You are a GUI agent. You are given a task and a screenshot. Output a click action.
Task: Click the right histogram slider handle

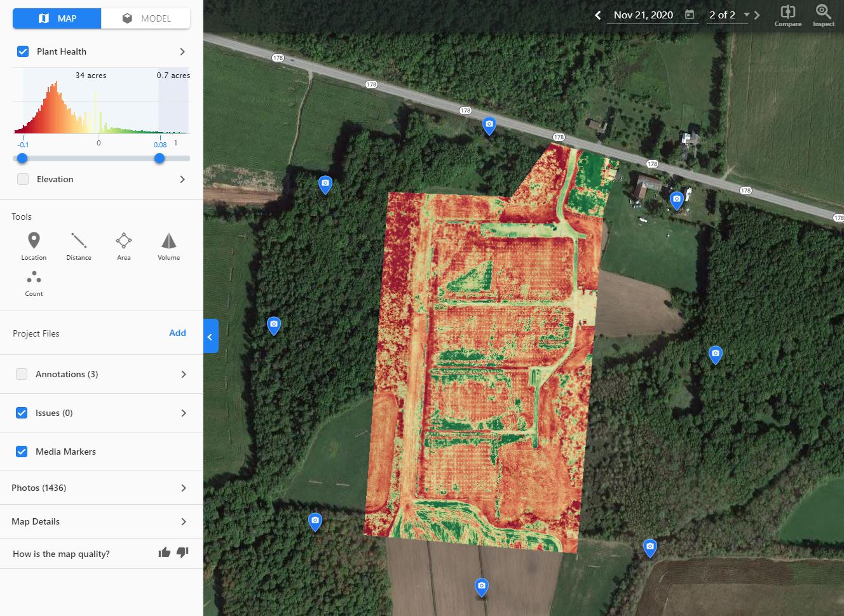point(160,158)
